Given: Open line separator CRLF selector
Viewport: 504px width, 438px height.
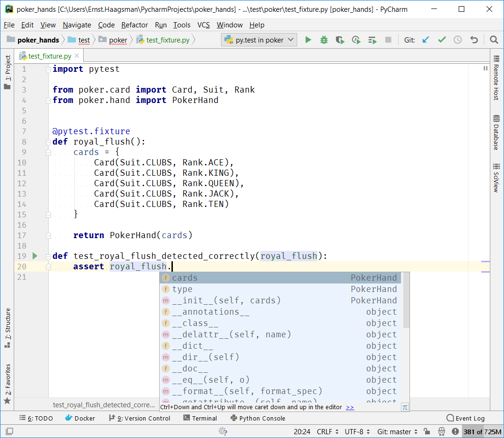Looking at the screenshot, I should click(x=327, y=431).
